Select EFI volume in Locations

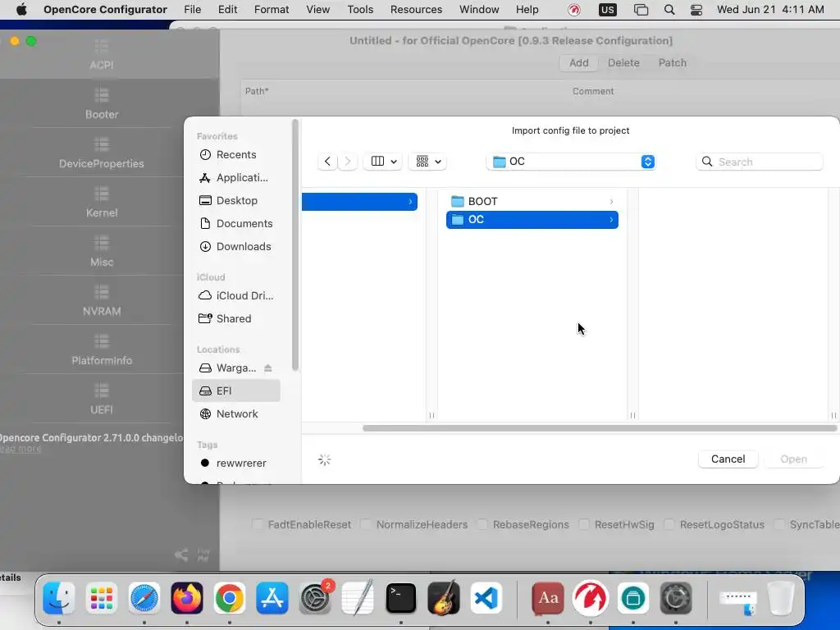[x=235, y=391]
